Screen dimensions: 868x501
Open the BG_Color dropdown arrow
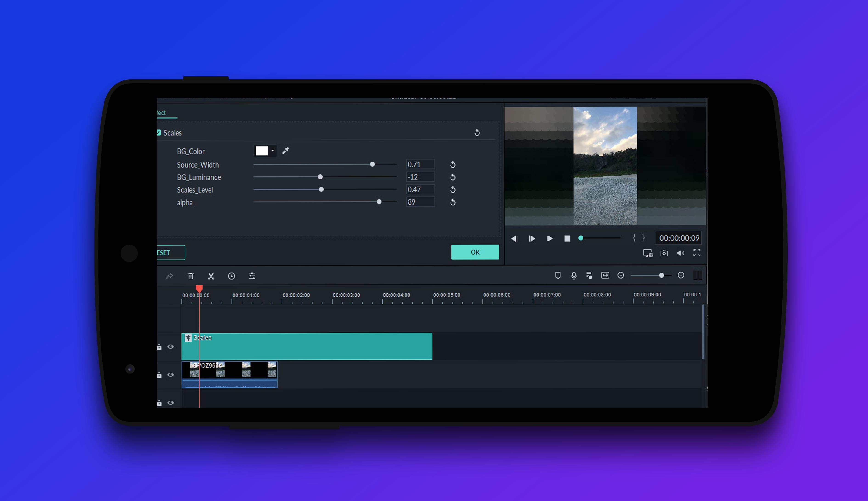(273, 151)
